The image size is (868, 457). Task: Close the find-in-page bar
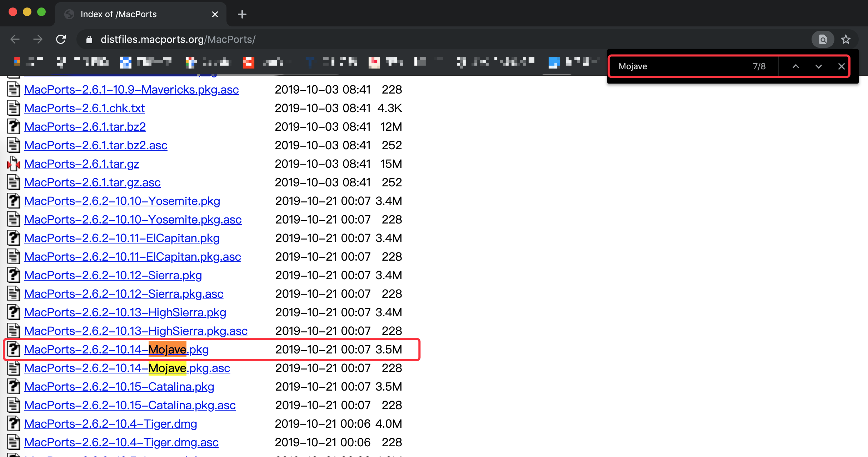[x=841, y=66]
